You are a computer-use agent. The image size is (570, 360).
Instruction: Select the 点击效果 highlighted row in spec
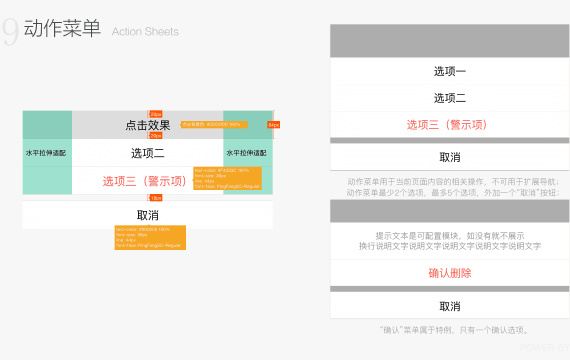coord(148,125)
